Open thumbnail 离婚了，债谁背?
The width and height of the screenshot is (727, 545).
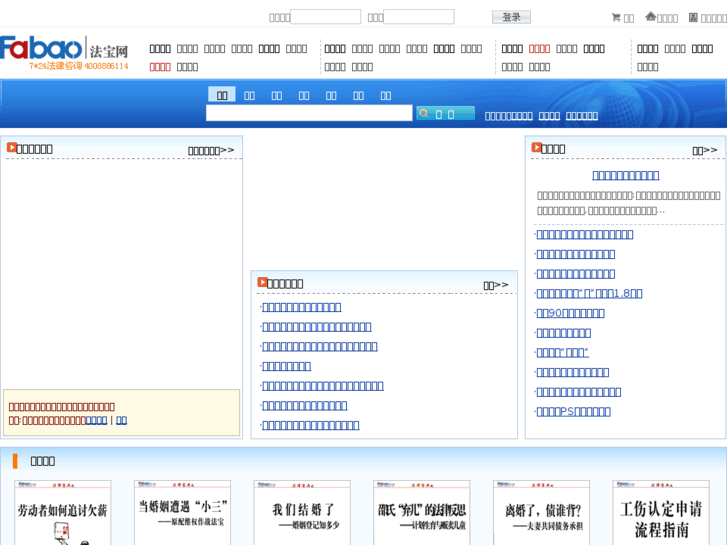pyautogui.click(x=541, y=513)
